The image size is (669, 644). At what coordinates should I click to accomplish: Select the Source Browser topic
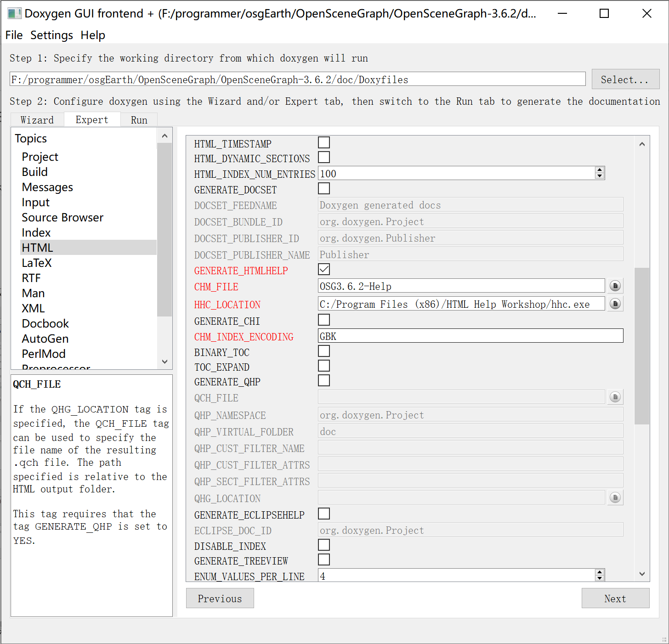pyautogui.click(x=62, y=217)
